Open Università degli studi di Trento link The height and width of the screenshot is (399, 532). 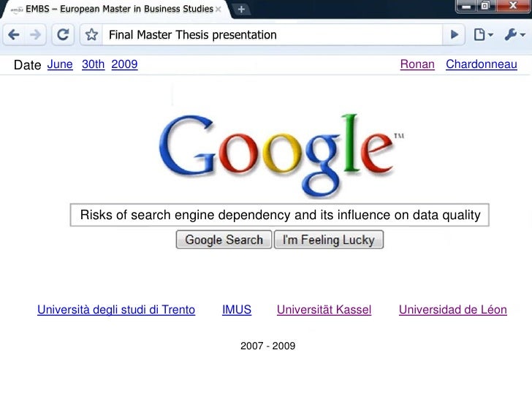pos(116,310)
